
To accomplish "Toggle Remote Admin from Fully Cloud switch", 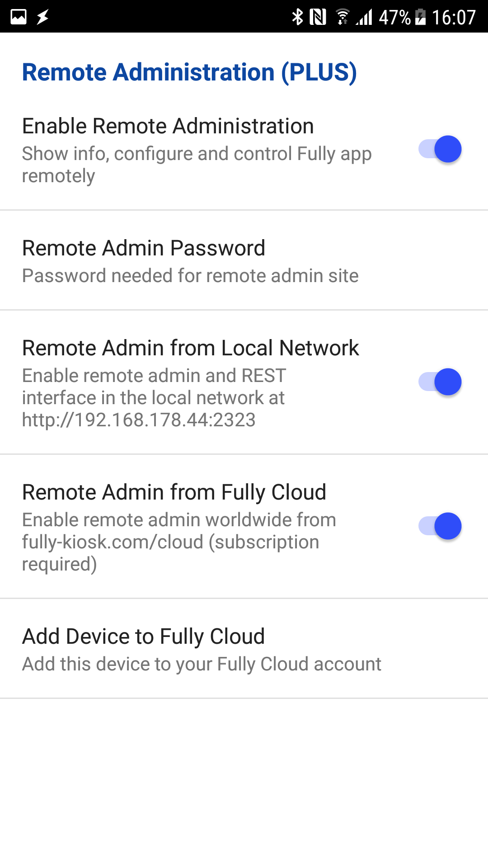I will coord(440,526).
